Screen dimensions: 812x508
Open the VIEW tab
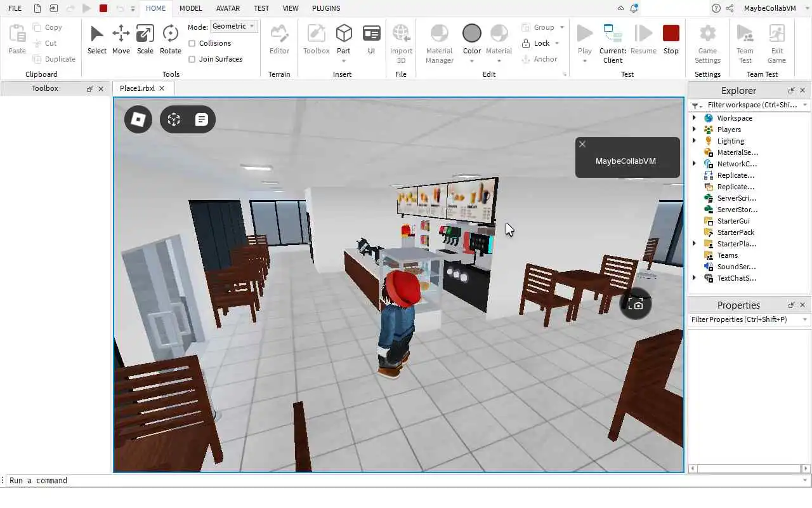(x=291, y=8)
